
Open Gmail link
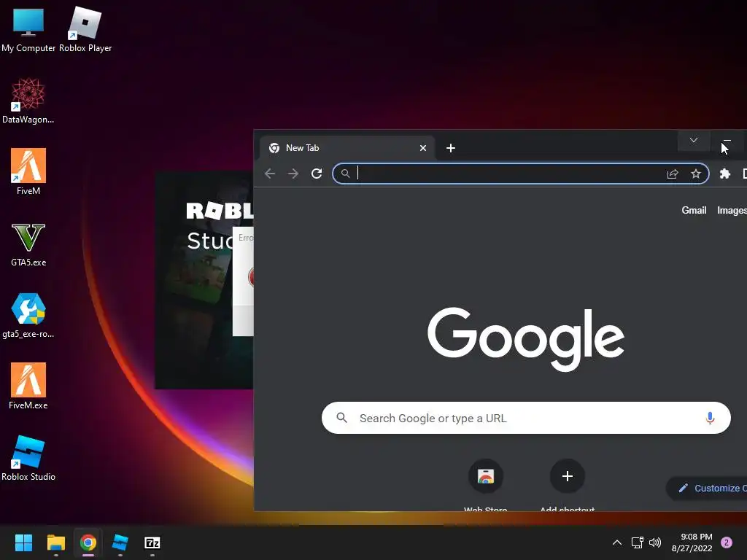(694, 210)
